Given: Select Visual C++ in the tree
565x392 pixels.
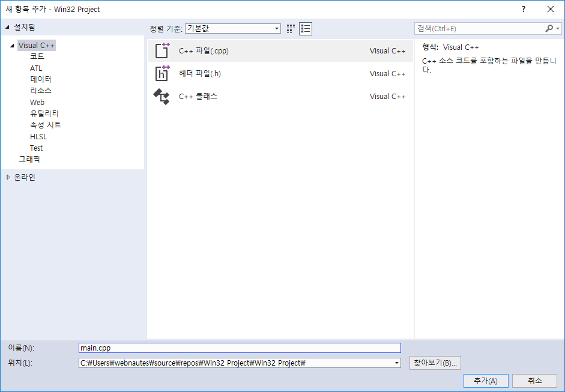Looking at the screenshot, I should pos(37,46).
